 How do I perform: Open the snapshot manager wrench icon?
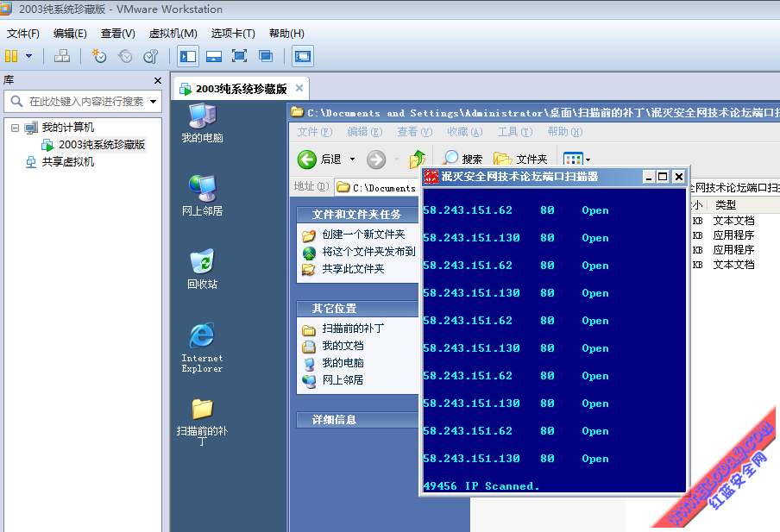click(x=151, y=56)
